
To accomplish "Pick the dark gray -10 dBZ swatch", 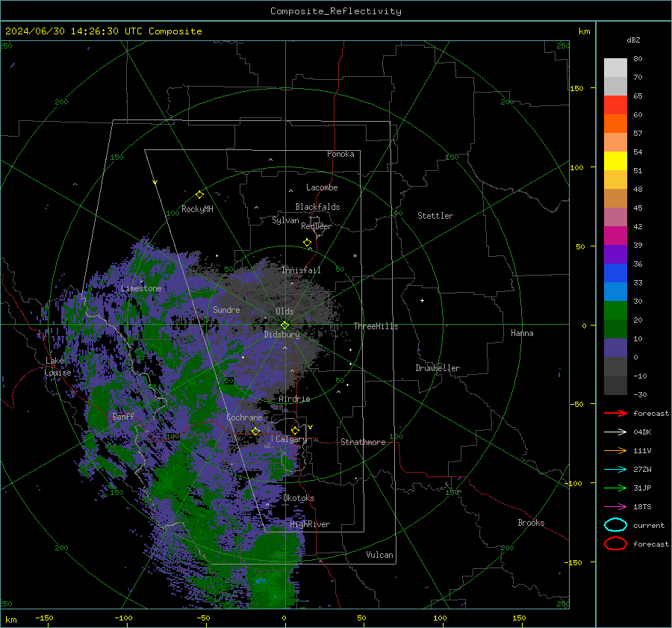I will point(615,385).
